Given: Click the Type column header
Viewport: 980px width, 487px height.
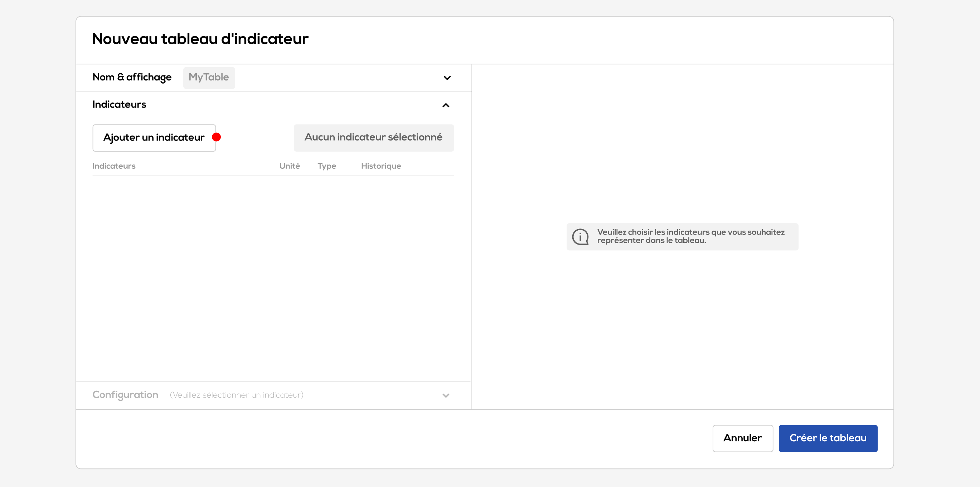Looking at the screenshot, I should click(326, 166).
